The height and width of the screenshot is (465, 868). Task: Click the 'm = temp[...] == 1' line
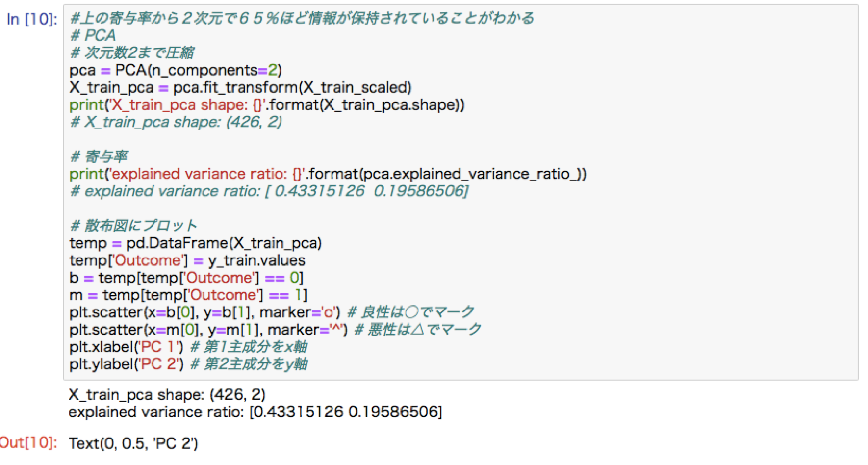pyautogui.click(x=188, y=295)
